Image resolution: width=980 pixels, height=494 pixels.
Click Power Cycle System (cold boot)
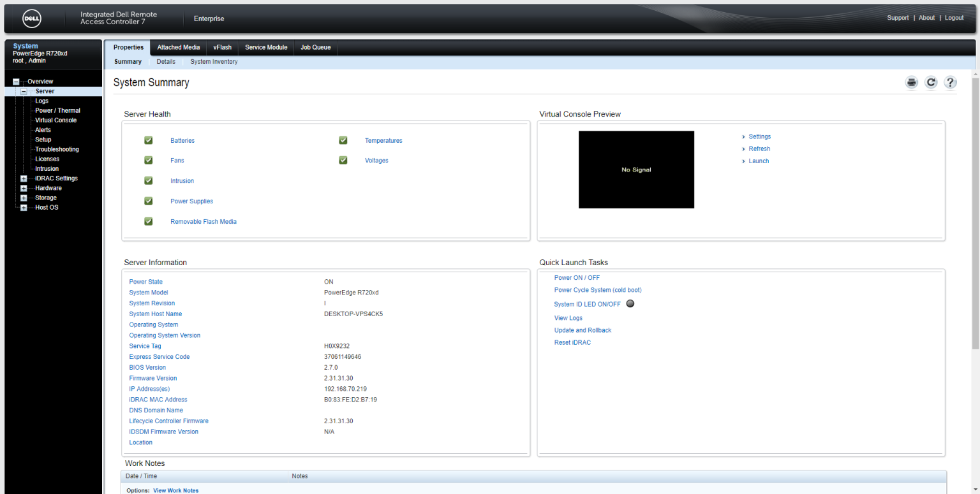[597, 290]
